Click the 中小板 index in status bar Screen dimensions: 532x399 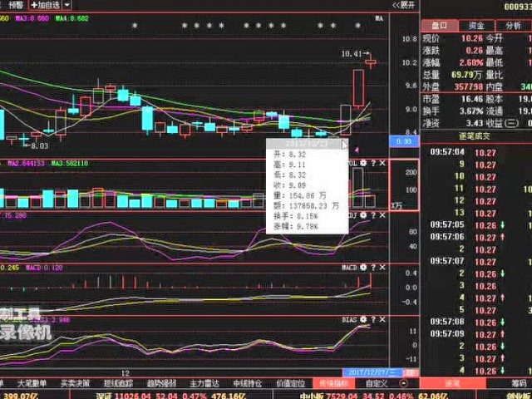click(373, 396)
